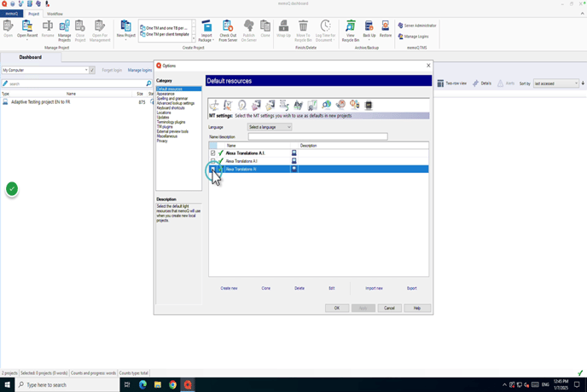Open Server Administrator from the ribbon
Screen dimensions: 587x392
(417, 26)
